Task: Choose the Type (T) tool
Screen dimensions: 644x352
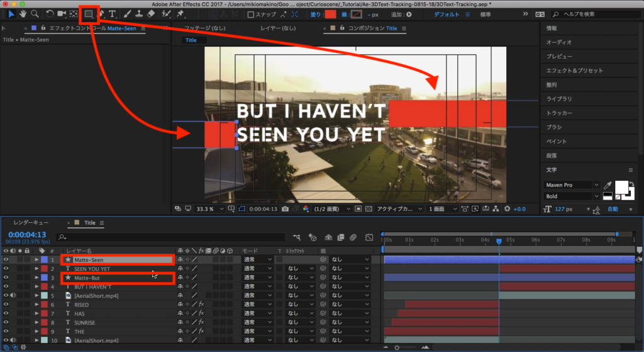Action: [x=113, y=14]
